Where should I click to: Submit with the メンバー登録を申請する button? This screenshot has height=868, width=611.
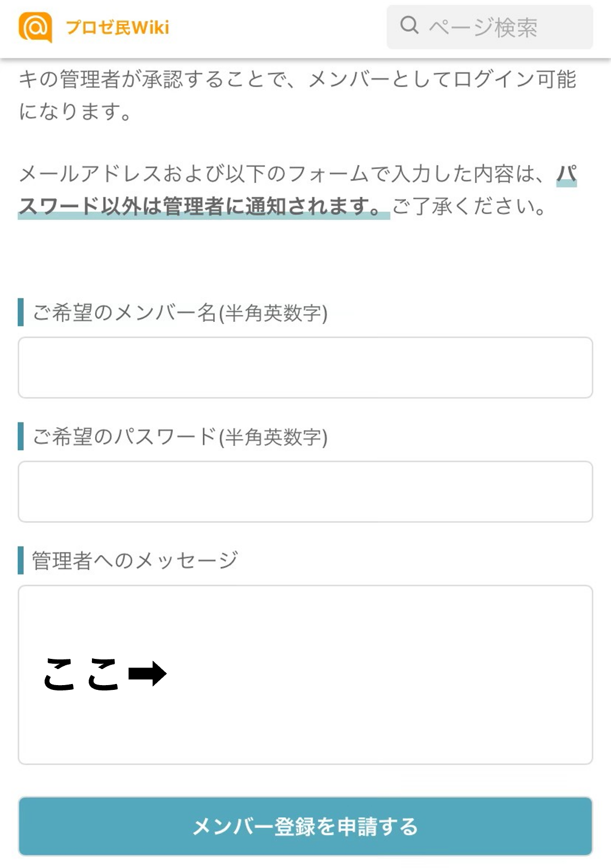(x=305, y=826)
